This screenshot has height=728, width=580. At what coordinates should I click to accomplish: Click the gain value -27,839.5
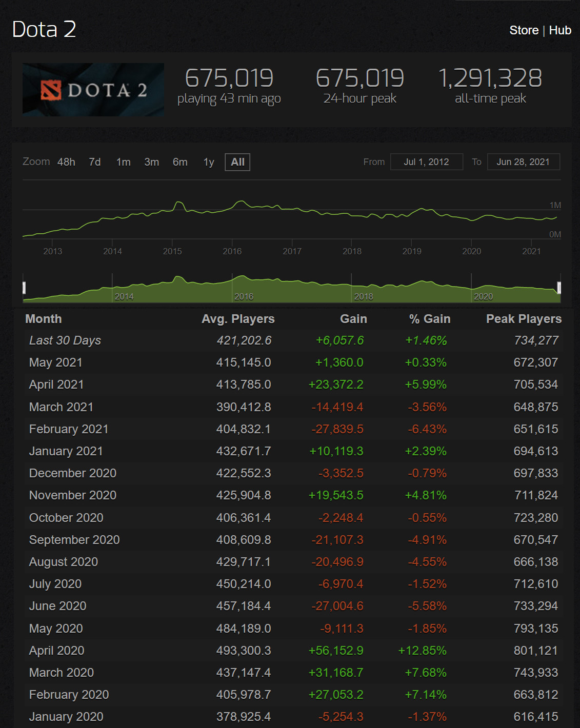tap(337, 429)
